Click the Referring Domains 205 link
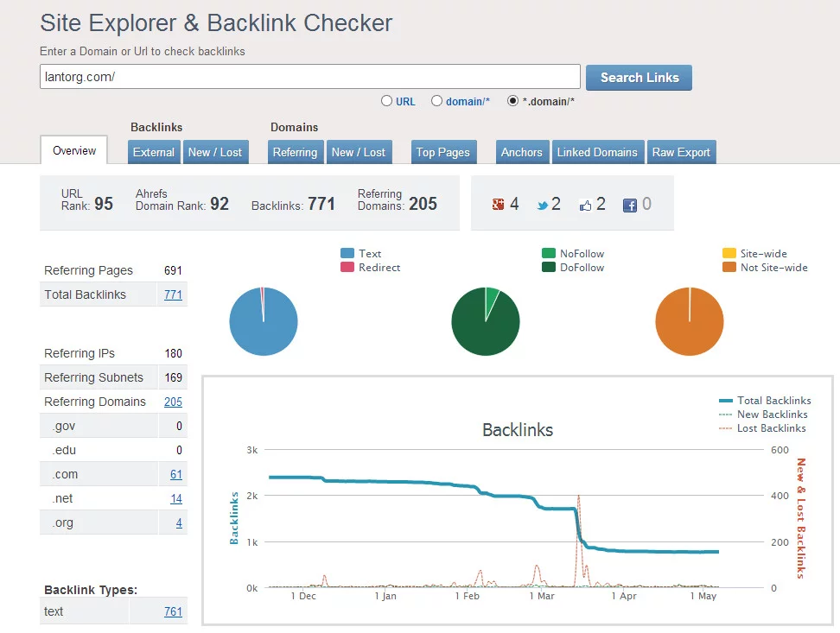This screenshot has width=840, height=633. coord(173,402)
